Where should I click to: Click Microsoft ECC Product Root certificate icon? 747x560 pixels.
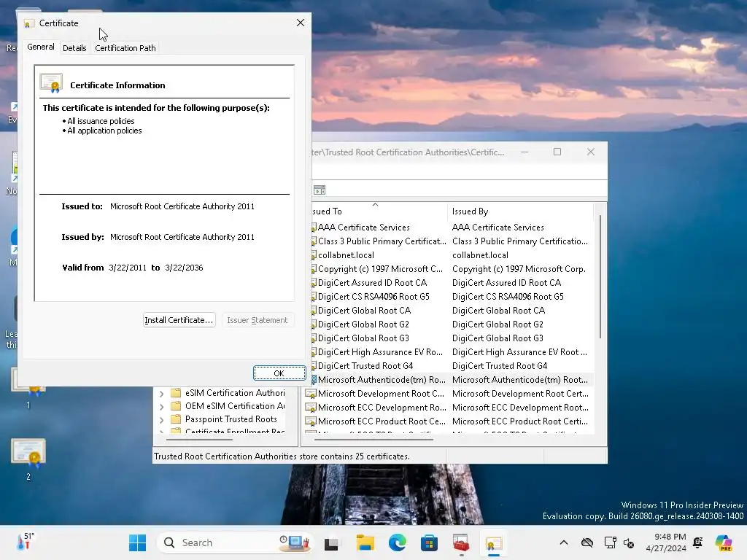point(311,421)
